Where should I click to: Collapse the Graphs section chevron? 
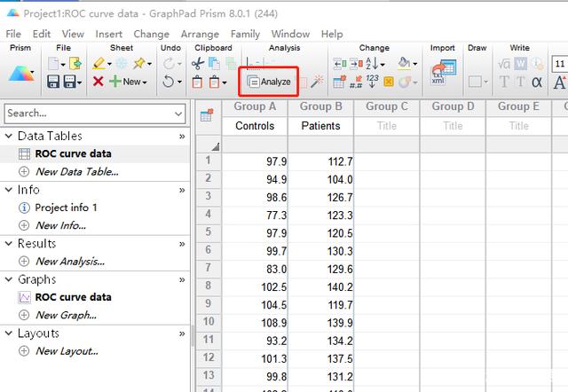(x=9, y=279)
